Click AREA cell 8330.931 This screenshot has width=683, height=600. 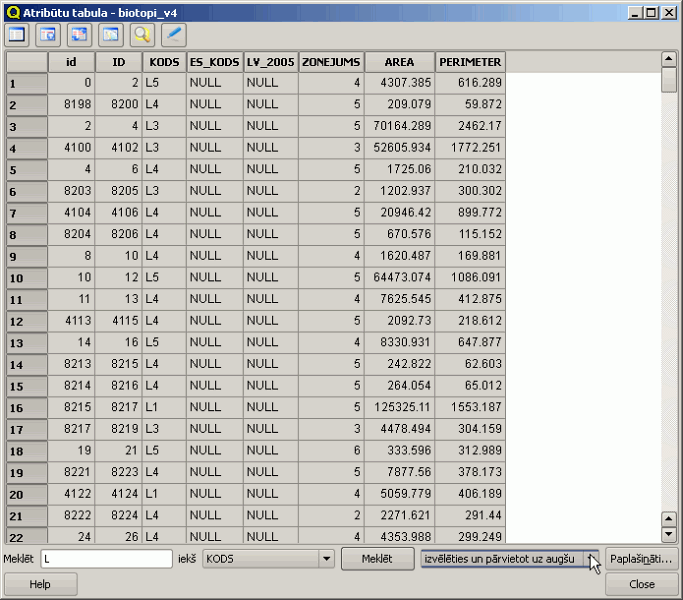tap(399, 342)
